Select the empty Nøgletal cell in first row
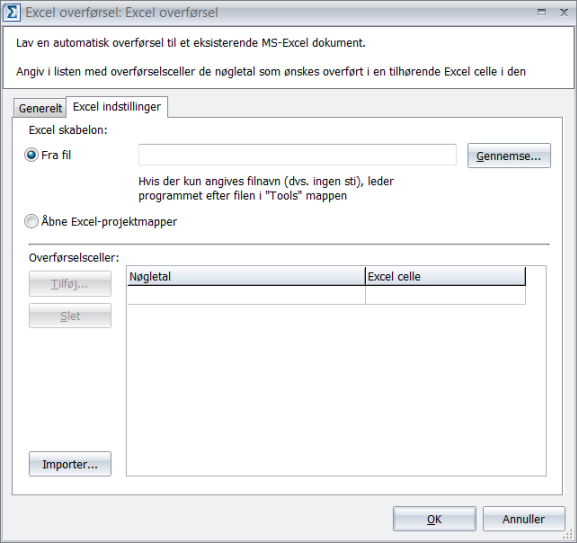 (246, 295)
